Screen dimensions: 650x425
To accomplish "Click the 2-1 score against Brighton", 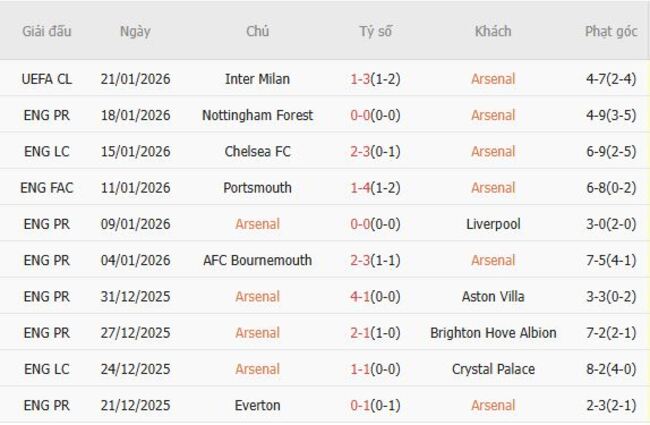I will pos(362,332).
